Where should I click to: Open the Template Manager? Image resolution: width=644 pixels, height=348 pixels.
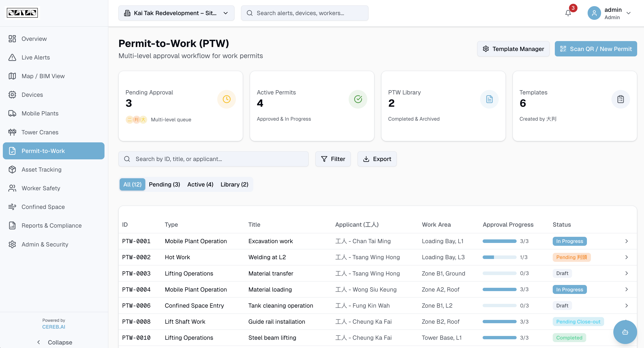coord(513,49)
